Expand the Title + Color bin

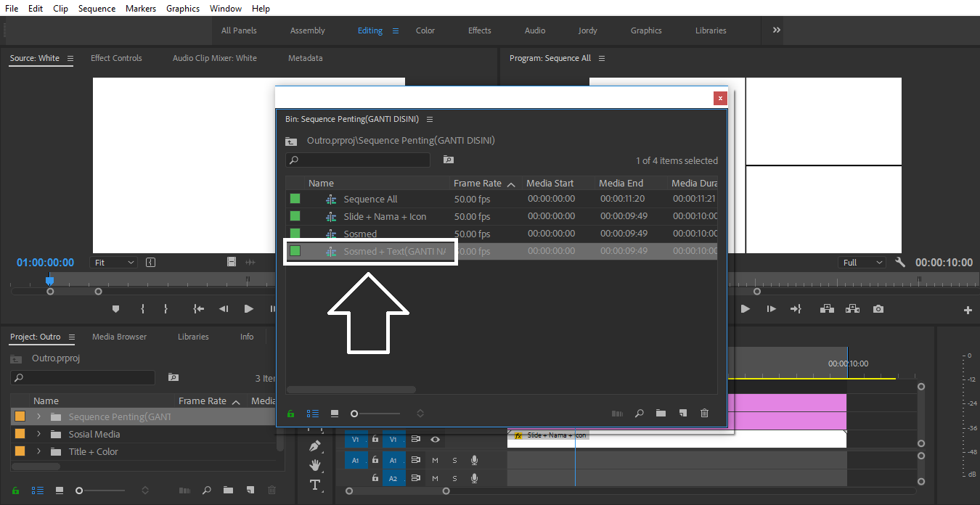pos(38,451)
